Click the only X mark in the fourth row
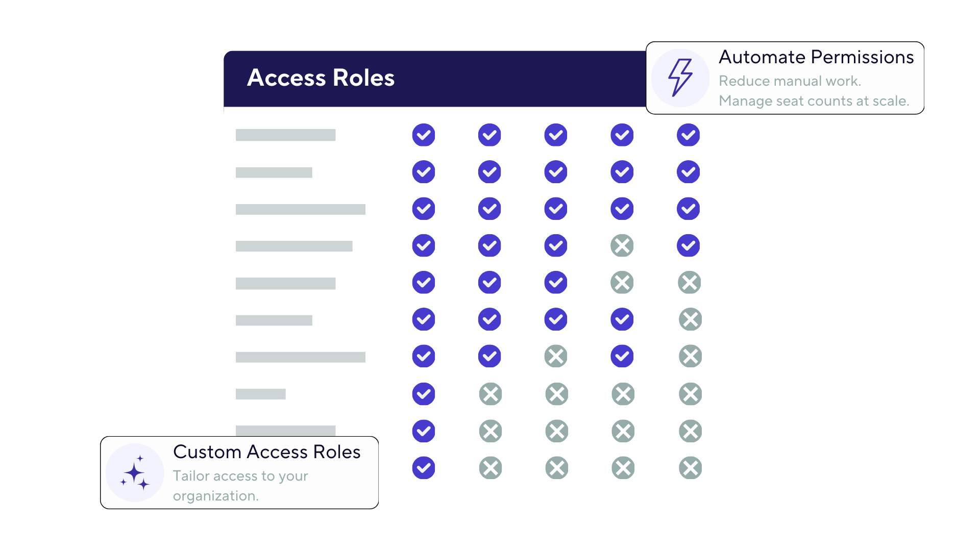Viewport: 980px width, 551px height. click(622, 246)
